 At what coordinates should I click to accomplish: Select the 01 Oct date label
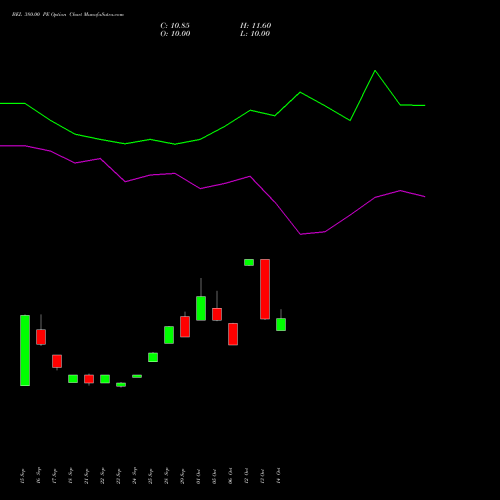click(198, 476)
